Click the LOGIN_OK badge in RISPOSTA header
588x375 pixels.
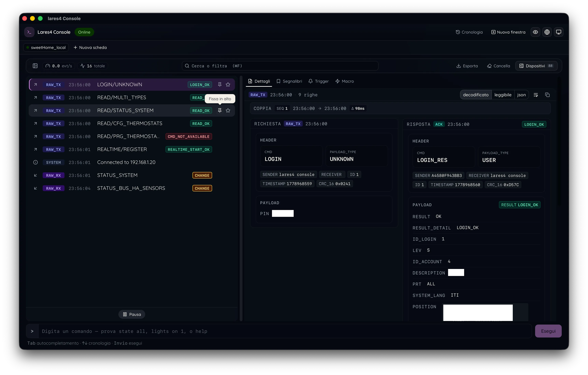(x=534, y=124)
